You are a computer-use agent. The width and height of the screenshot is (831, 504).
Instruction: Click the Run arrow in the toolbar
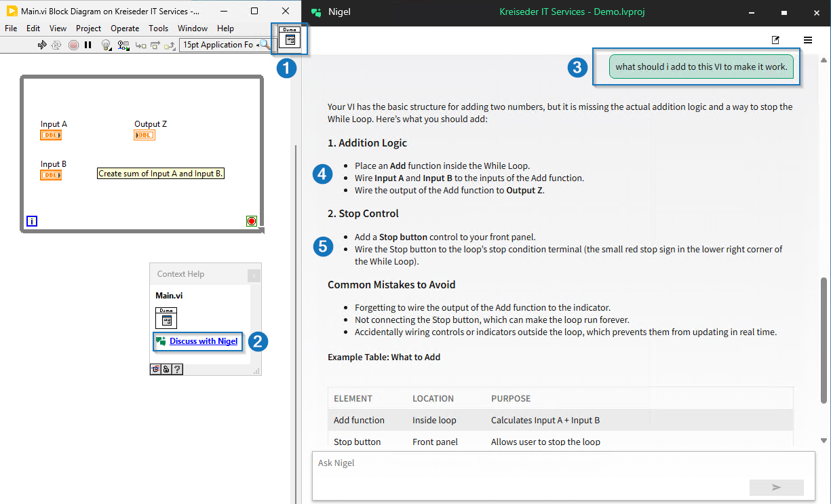click(x=42, y=45)
